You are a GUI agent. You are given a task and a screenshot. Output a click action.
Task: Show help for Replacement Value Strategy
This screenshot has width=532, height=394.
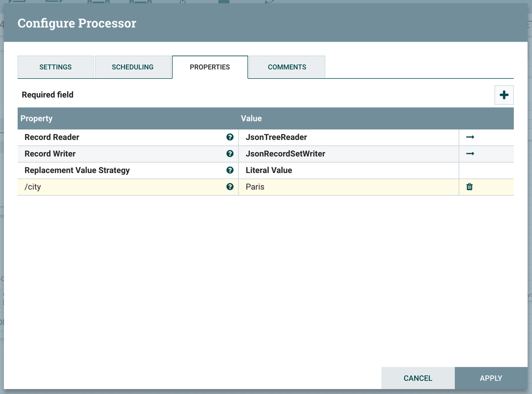(230, 170)
